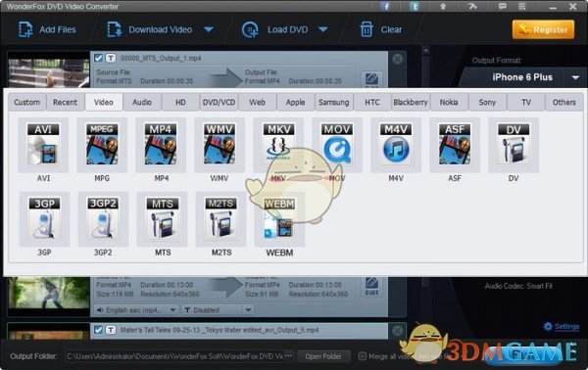Enable Merge all videos checkbox
The image size is (588, 370).
click(362, 356)
